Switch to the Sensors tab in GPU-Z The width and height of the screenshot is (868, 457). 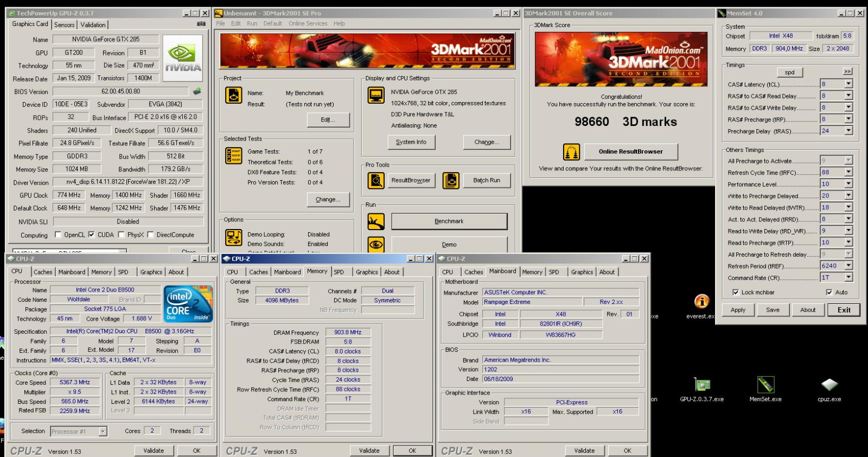(x=64, y=24)
